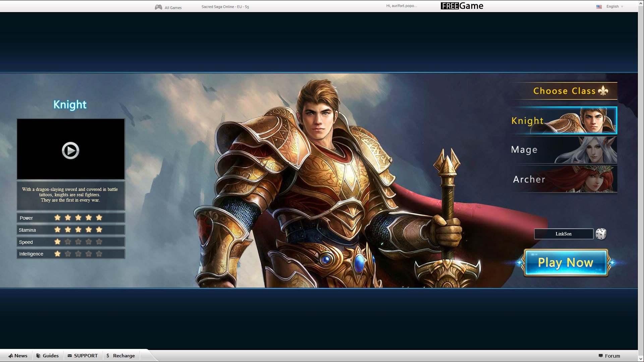Screen dimensions: 644x362
Task: Click the All Games menu text
Action: pyautogui.click(x=173, y=8)
